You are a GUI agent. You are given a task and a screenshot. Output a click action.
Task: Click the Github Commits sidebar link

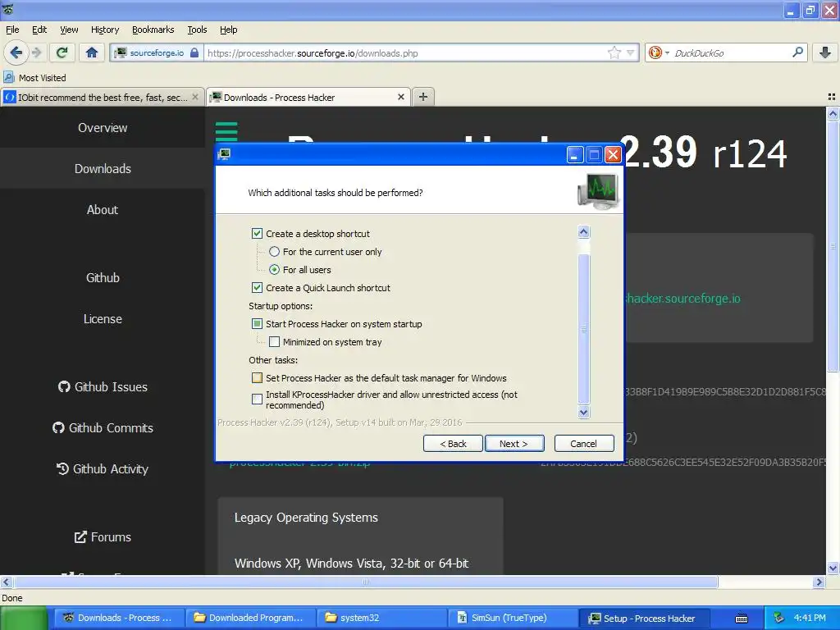click(103, 427)
